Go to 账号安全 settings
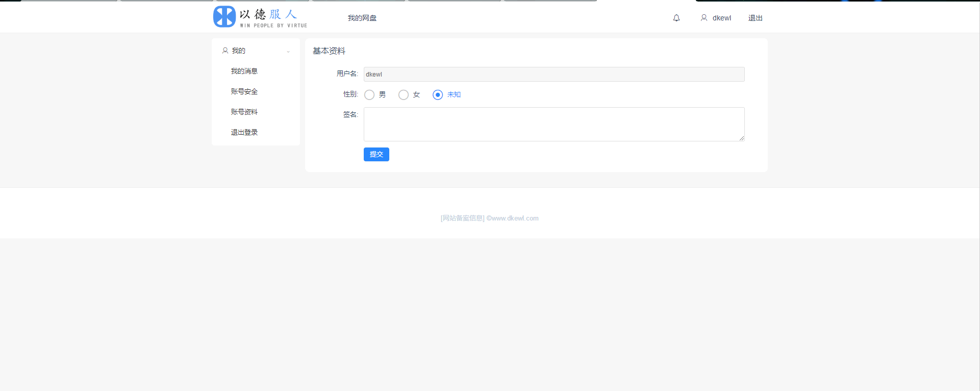980x391 pixels. coord(244,91)
